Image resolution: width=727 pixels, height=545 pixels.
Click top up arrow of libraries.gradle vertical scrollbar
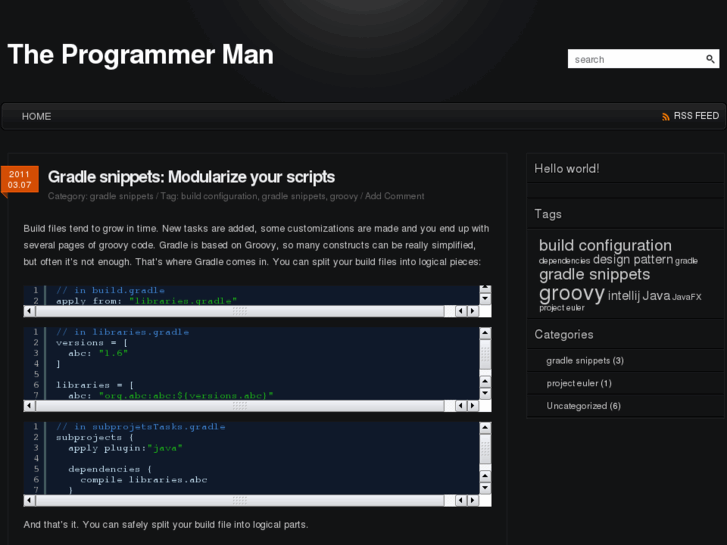pyautogui.click(x=485, y=333)
